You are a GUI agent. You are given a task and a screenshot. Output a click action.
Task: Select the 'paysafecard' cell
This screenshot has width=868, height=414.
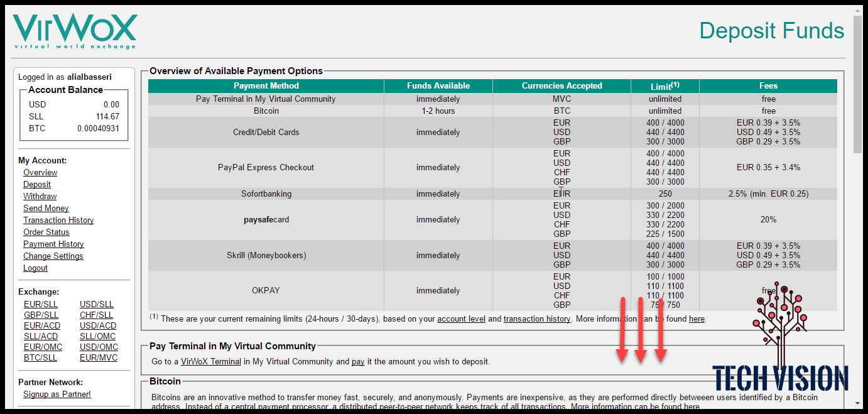coord(266,220)
